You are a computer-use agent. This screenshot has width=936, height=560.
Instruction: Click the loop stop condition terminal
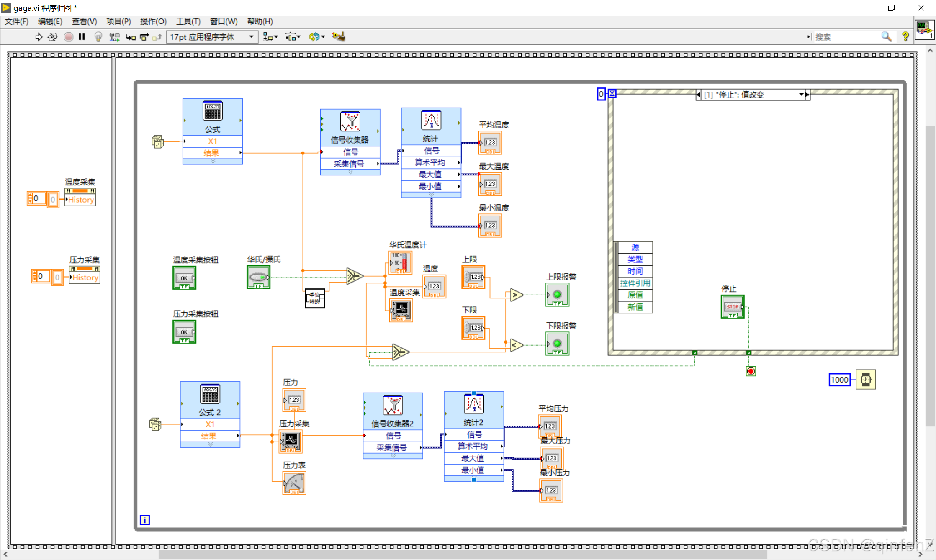pos(751,371)
